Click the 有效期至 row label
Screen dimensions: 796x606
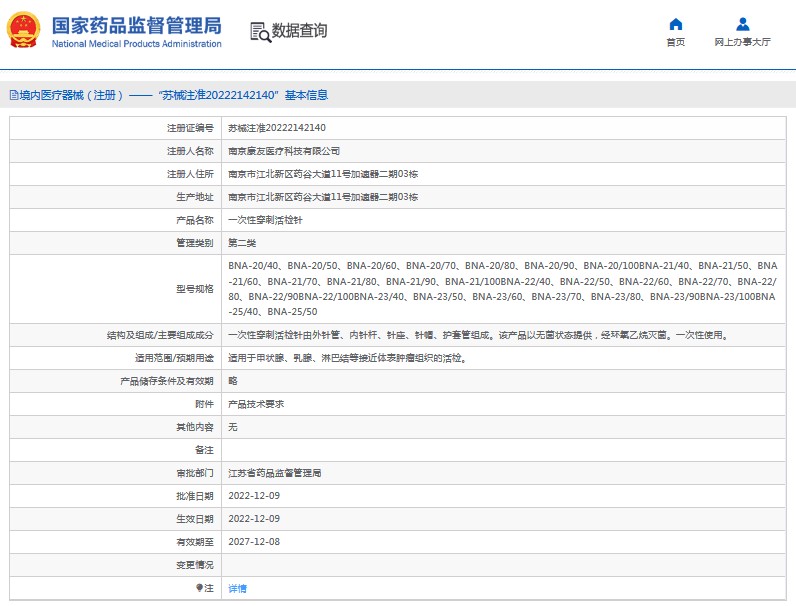pyautogui.click(x=195, y=542)
